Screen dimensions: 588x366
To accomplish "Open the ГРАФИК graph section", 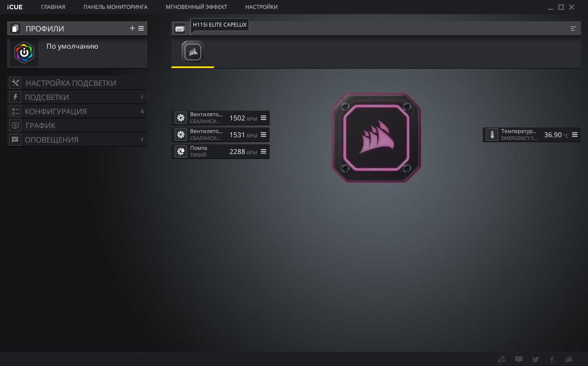I will pos(40,126).
